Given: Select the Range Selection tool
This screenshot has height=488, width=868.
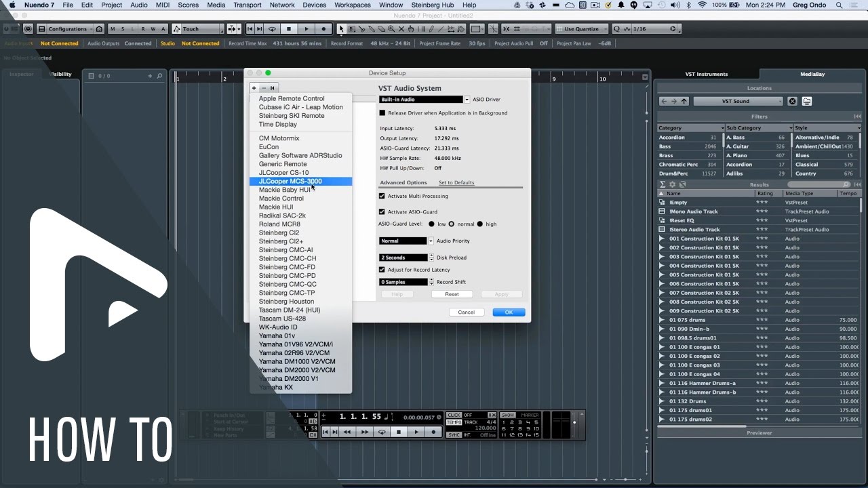Looking at the screenshot, I should click(351, 29).
